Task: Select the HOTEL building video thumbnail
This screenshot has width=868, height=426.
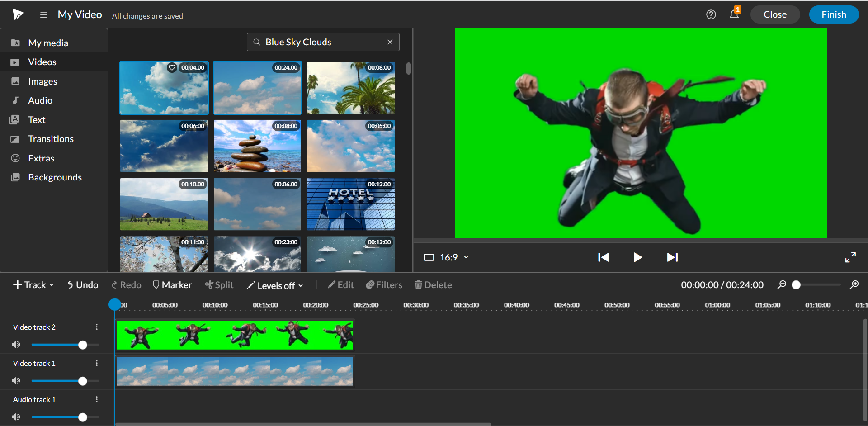Action: point(350,204)
